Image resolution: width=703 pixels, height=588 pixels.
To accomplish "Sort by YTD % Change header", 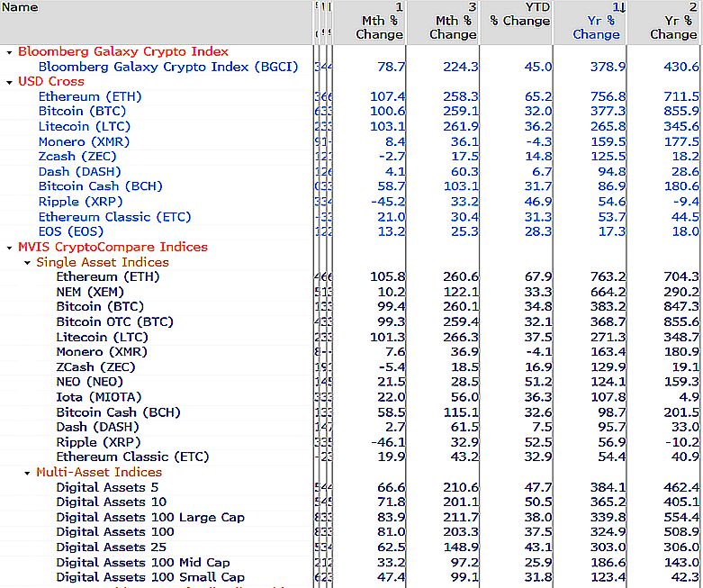I will click(x=520, y=14).
